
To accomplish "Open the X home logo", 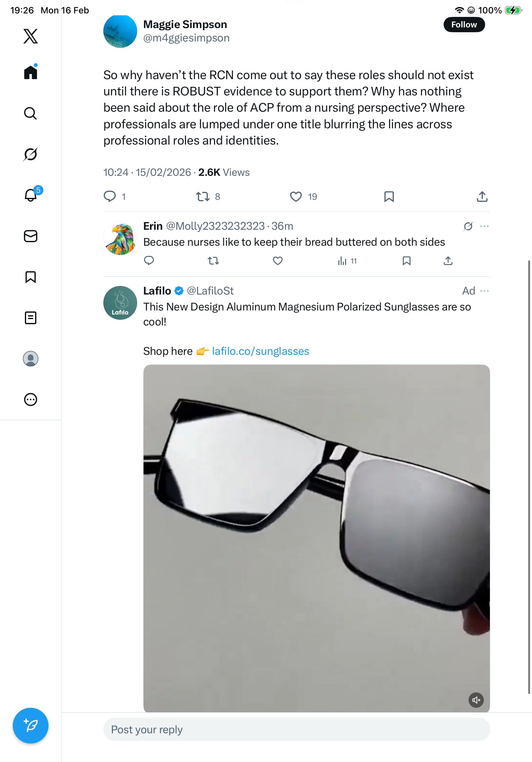I will pyautogui.click(x=31, y=36).
